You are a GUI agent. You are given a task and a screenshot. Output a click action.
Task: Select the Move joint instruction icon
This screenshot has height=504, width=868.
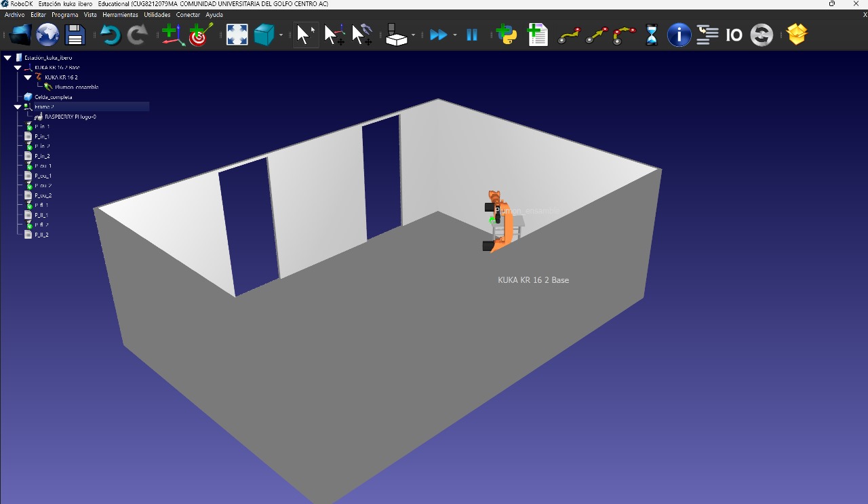pyautogui.click(x=570, y=35)
